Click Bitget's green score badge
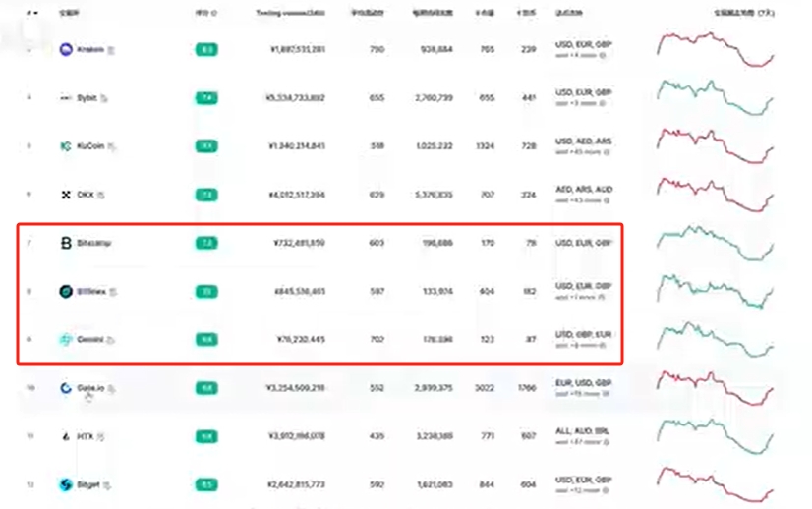 pyautogui.click(x=206, y=484)
